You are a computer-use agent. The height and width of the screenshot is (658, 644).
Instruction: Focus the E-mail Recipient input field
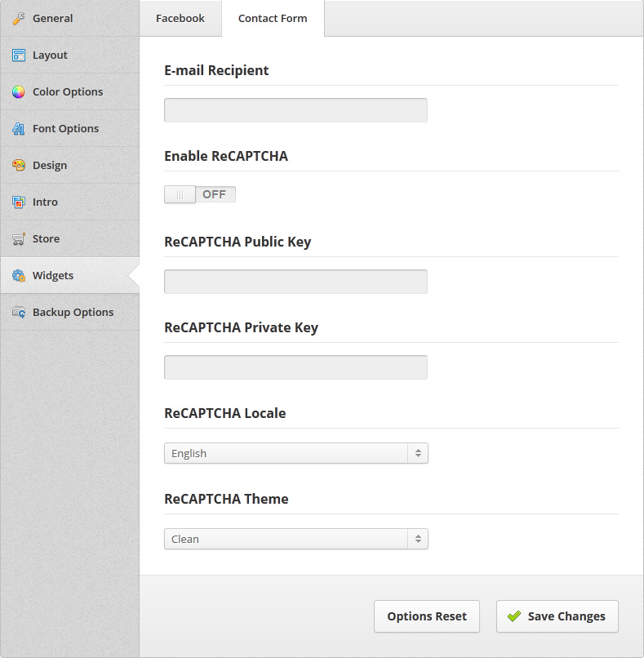(x=295, y=110)
